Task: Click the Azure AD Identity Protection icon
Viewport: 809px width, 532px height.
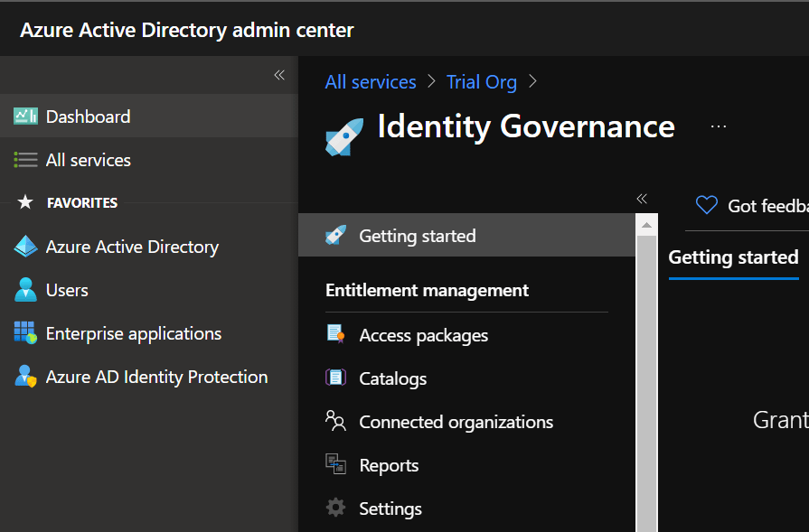Action: (25, 377)
